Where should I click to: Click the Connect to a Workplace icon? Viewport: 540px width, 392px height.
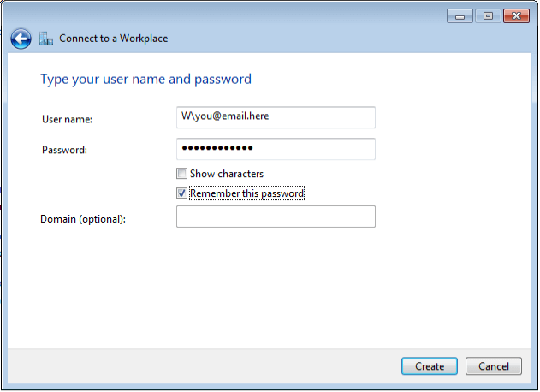click(x=46, y=39)
